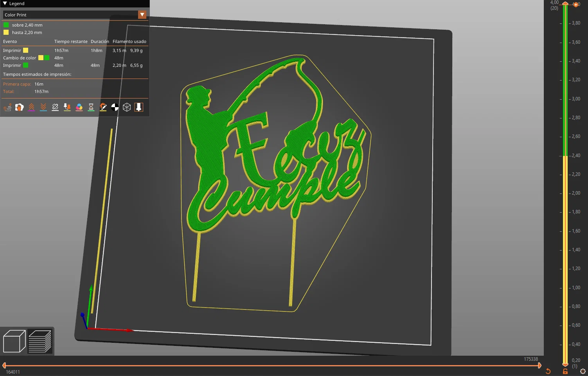Image resolution: width=588 pixels, height=376 pixels.
Task: Click 'Primera capa:' label
Action: tap(17, 84)
